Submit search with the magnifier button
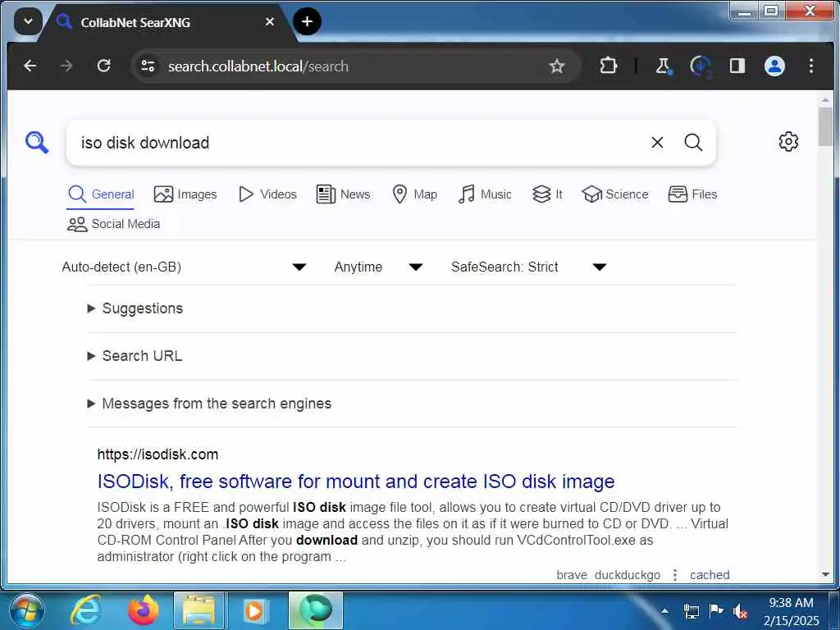840x630 pixels. tap(693, 143)
